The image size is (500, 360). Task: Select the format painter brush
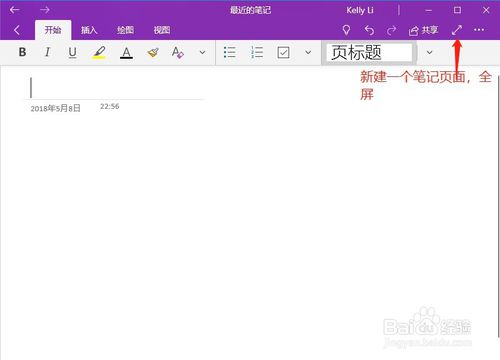pos(153,52)
